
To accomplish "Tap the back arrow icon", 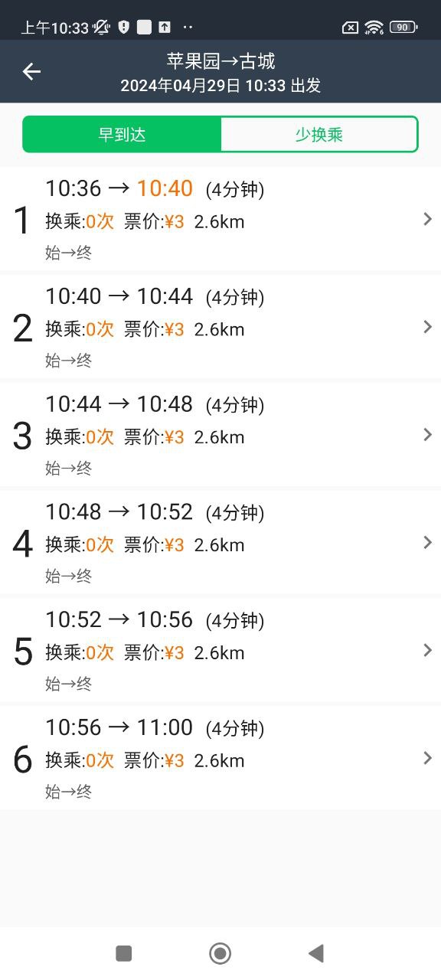I will [31, 71].
